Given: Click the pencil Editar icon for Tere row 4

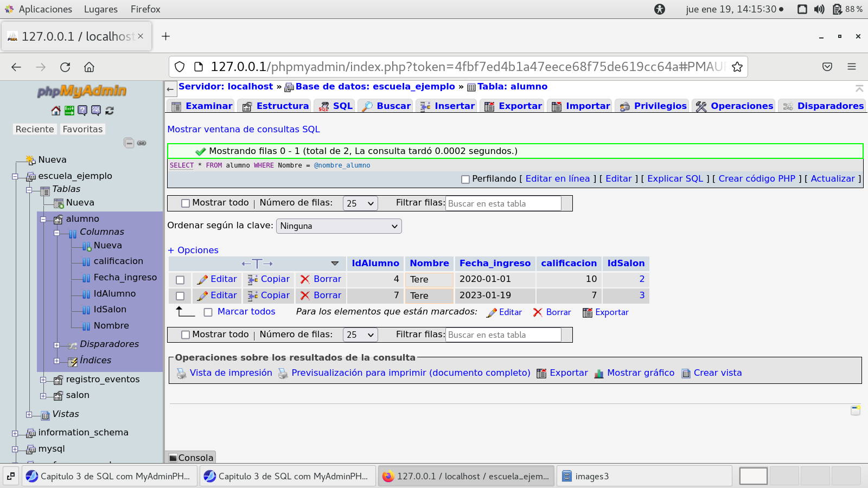Looking at the screenshot, I should pyautogui.click(x=202, y=280).
